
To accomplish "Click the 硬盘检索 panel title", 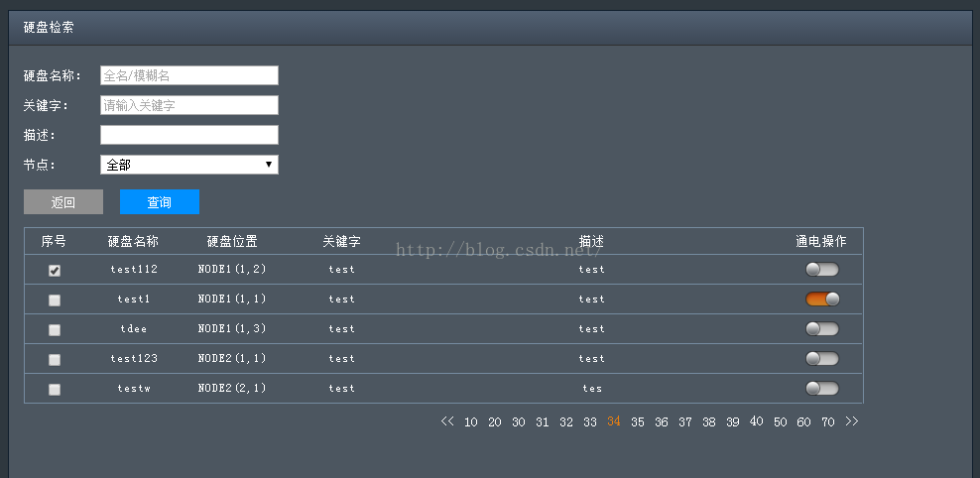I will (x=49, y=28).
